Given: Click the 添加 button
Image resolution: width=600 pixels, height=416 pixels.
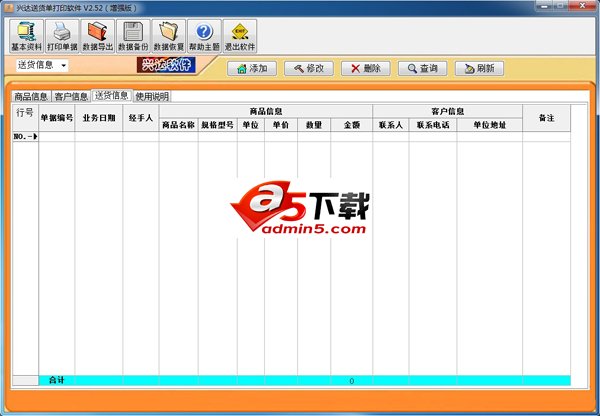Looking at the screenshot, I should point(252,69).
